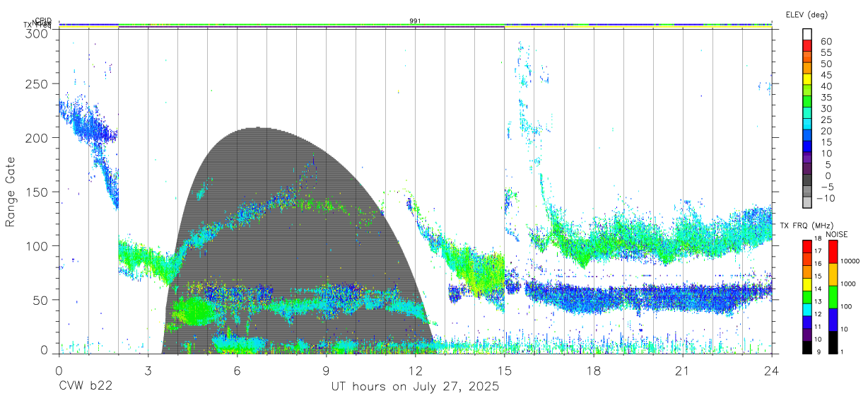Click the '1' label at bottom of NOISE legend
The height and width of the screenshot is (401, 868).
tap(843, 352)
